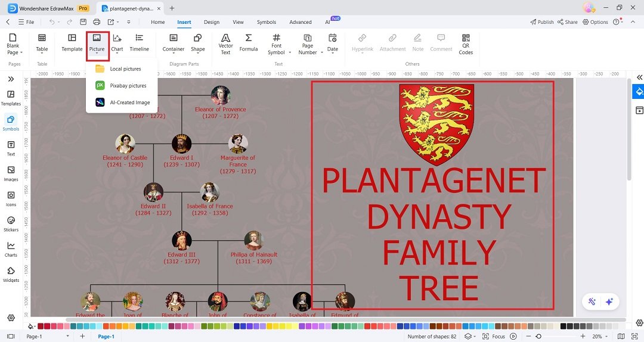This screenshot has width=644, height=342.
Task: Open the Options button
Action: point(595,22)
